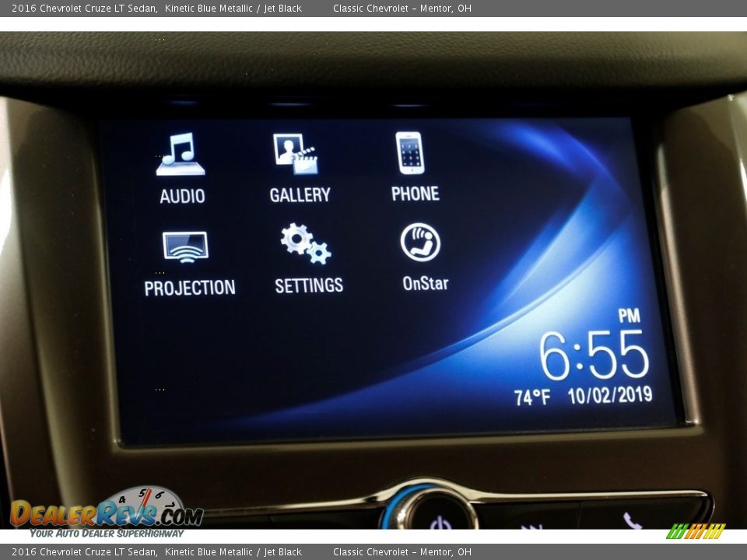Screen dimensions: 747x560
Task: Select the AUDIO text label
Action: 182,196
